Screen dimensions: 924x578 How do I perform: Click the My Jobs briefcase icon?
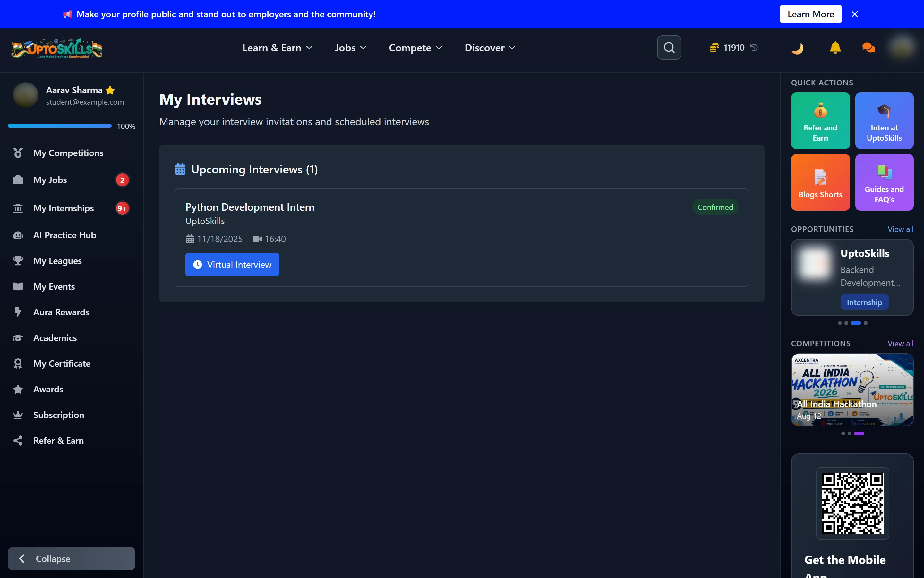click(x=18, y=180)
